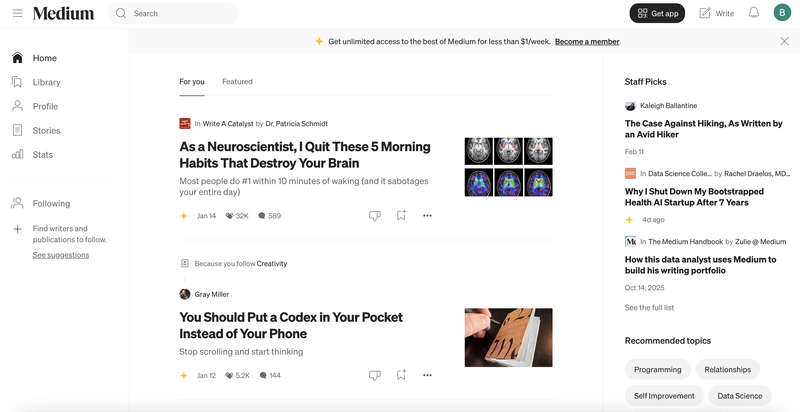The image size is (800, 412).
Task: Open the notifications bell
Action: coord(753,13)
